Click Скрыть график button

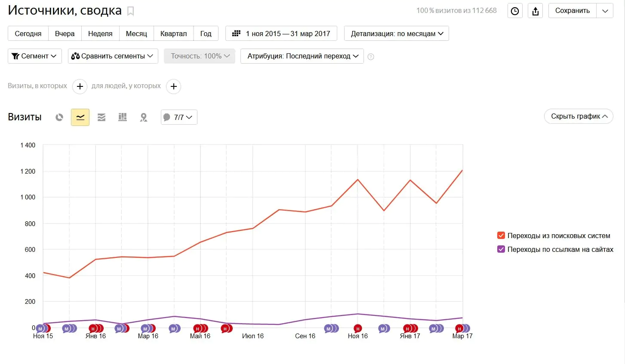click(579, 116)
